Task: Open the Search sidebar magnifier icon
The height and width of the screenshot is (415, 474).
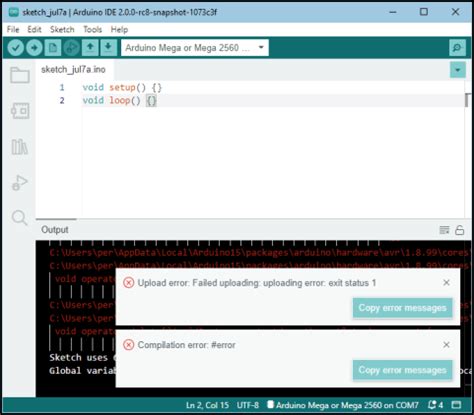Action: pos(20,218)
